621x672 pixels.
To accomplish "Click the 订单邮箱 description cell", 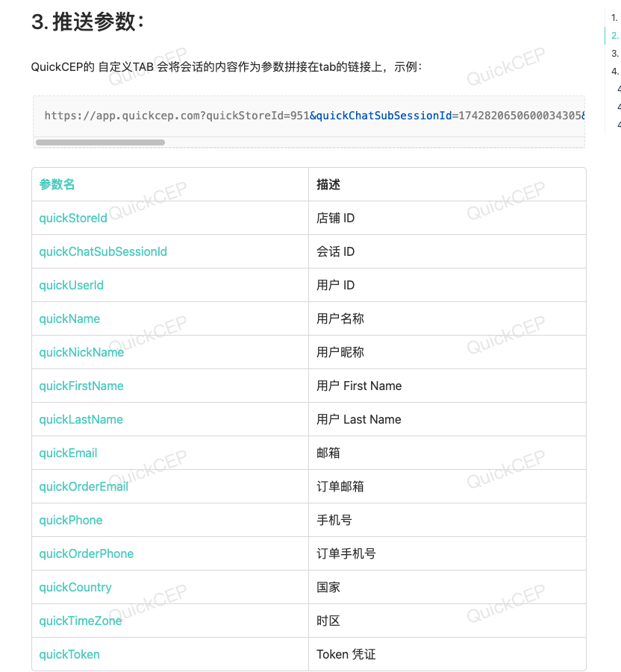I will pos(447,486).
